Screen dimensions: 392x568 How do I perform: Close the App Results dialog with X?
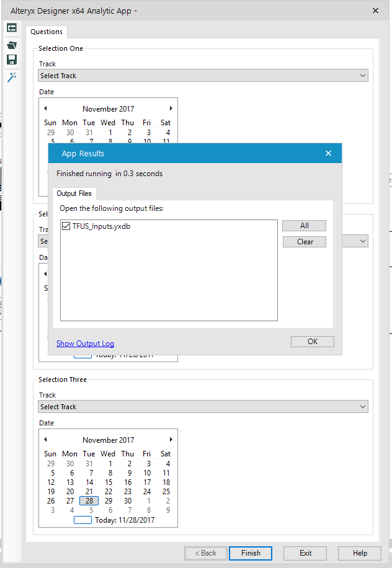click(x=328, y=153)
